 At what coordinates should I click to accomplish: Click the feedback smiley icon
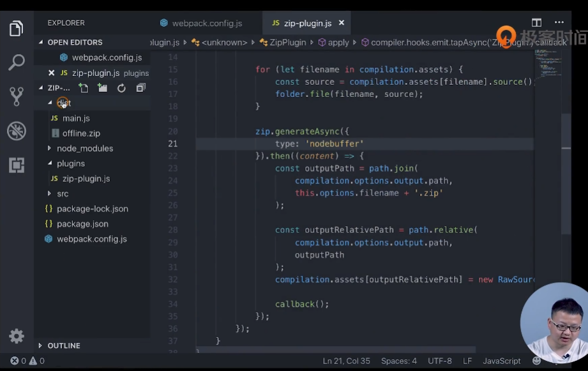pos(537,361)
